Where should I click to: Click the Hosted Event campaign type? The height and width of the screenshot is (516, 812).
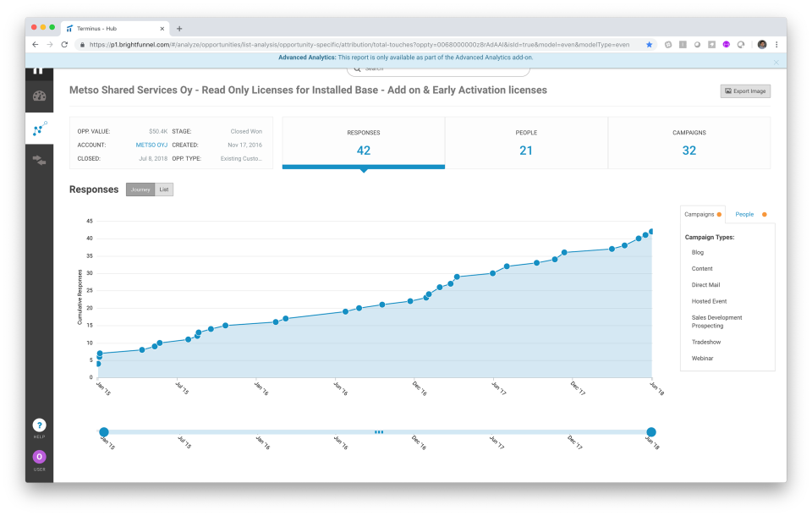point(709,301)
